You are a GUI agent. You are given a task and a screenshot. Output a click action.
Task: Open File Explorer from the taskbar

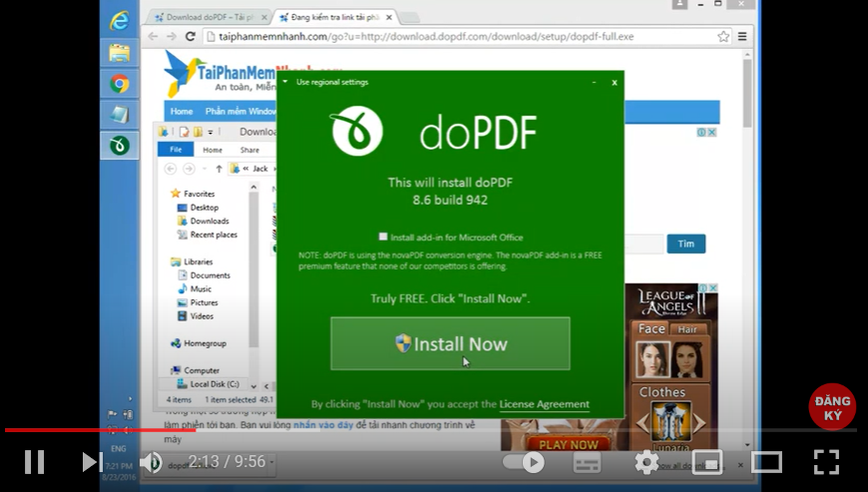119,53
